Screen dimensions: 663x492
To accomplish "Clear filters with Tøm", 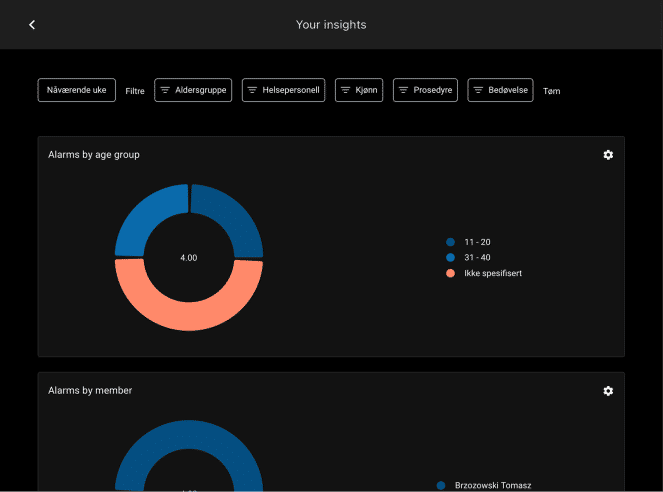I will coord(551,91).
